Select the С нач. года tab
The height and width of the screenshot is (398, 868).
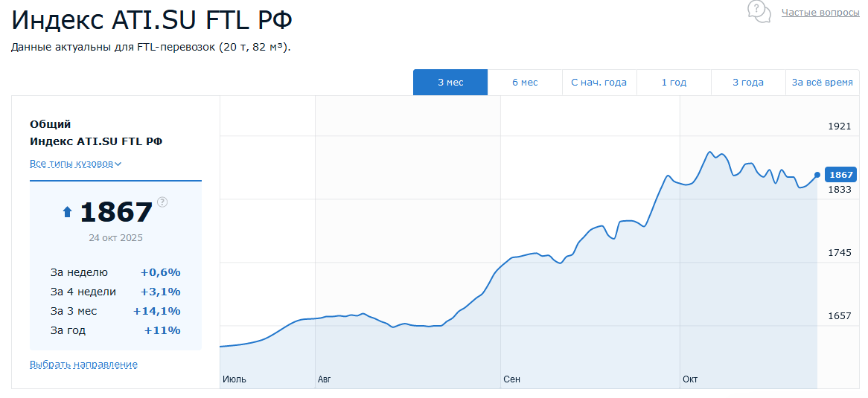599,83
